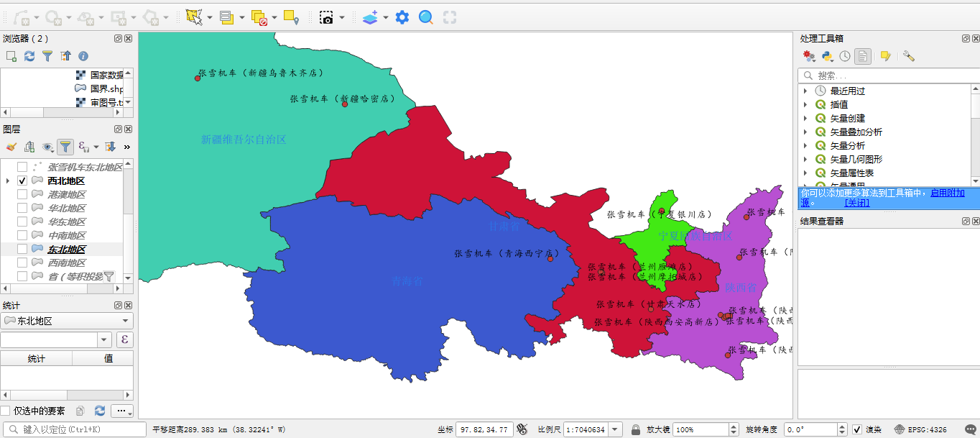Toggle the scale lock icon
The width and height of the screenshot is (980, 438).
coord(636,429)
